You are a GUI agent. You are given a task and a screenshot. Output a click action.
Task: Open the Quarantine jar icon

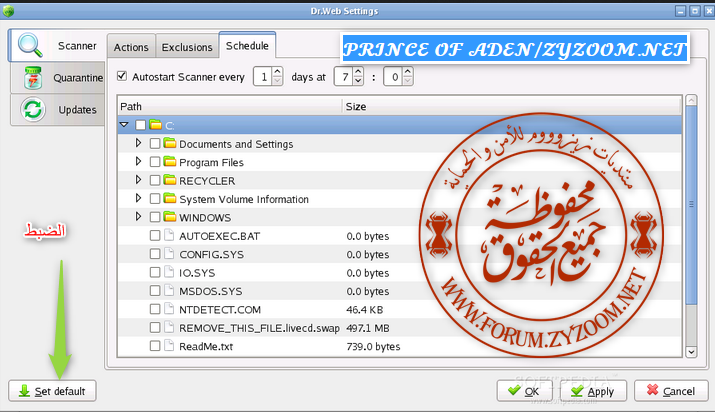tap(33, 77)
